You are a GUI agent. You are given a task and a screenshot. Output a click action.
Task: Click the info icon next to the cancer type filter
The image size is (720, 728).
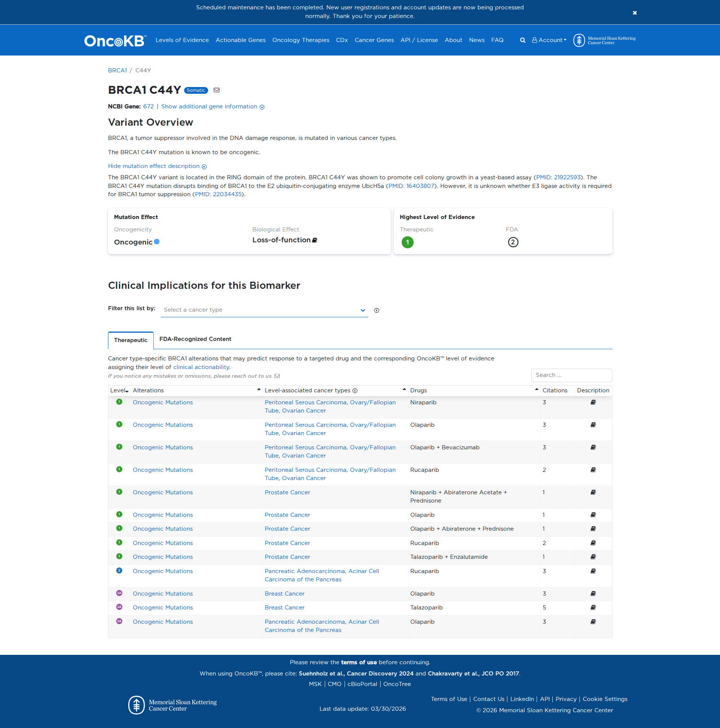376,310
